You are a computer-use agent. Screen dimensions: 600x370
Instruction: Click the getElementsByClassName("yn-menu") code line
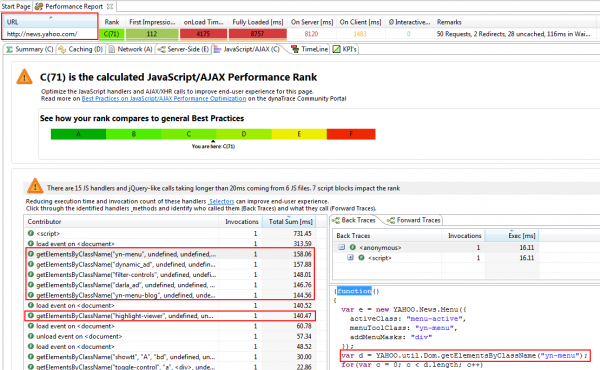465,355
